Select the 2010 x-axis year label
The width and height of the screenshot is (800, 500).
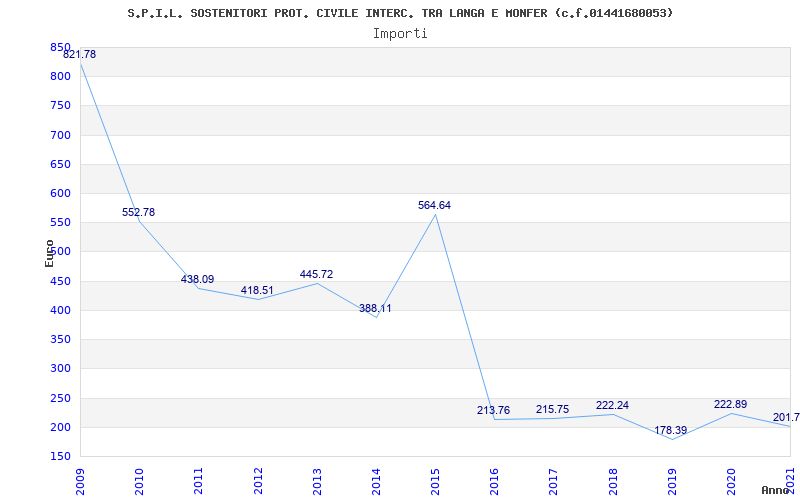(x=139, y=481)
